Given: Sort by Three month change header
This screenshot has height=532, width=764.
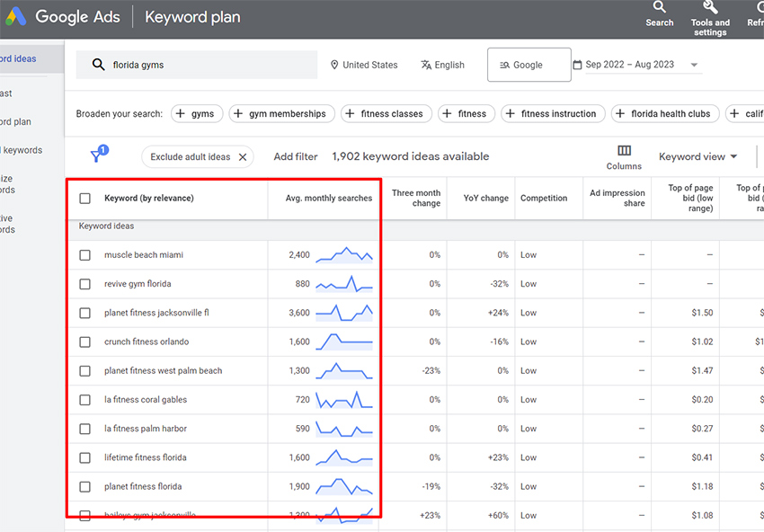Looking at the screenshot, I should (x=416, y=199).
